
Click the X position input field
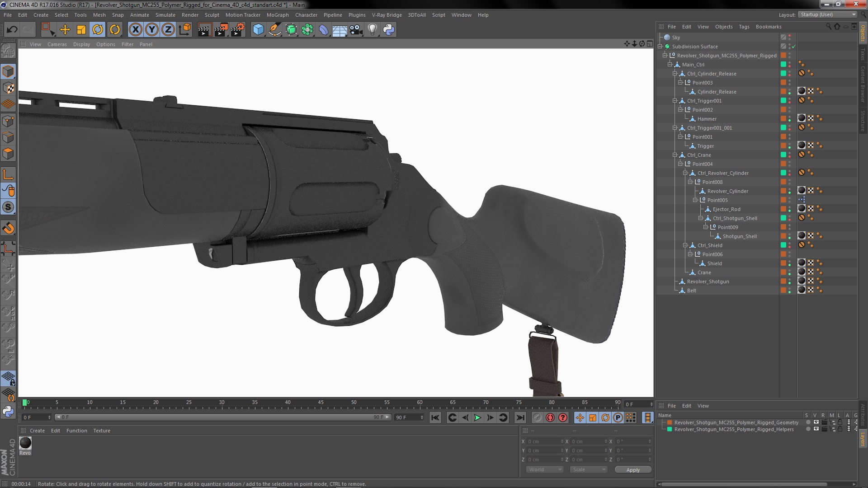[545, 441]
